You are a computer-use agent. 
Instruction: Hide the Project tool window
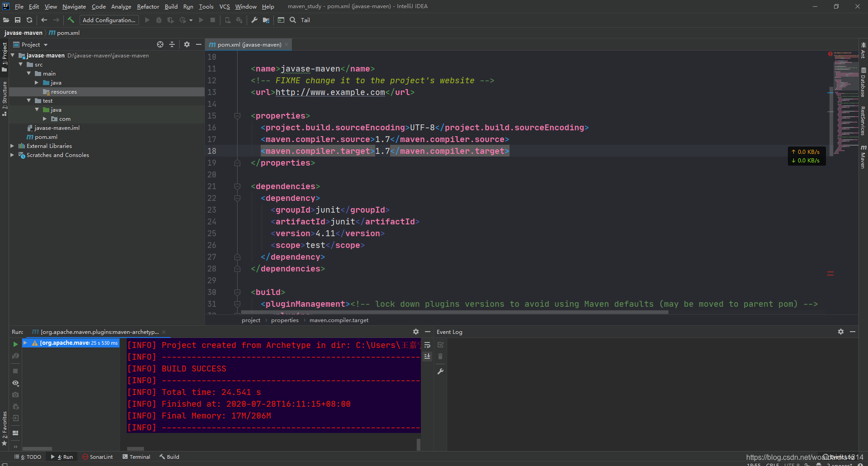tap(198, 44)
